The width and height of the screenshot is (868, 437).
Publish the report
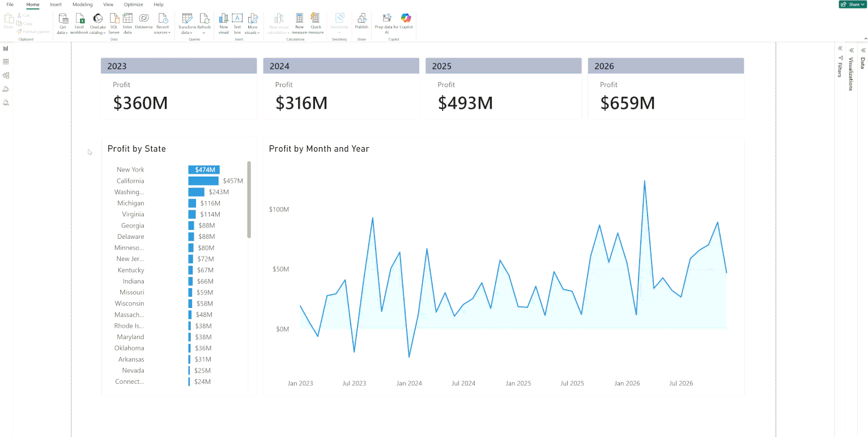pyautogui.click(x=361, y=22)
